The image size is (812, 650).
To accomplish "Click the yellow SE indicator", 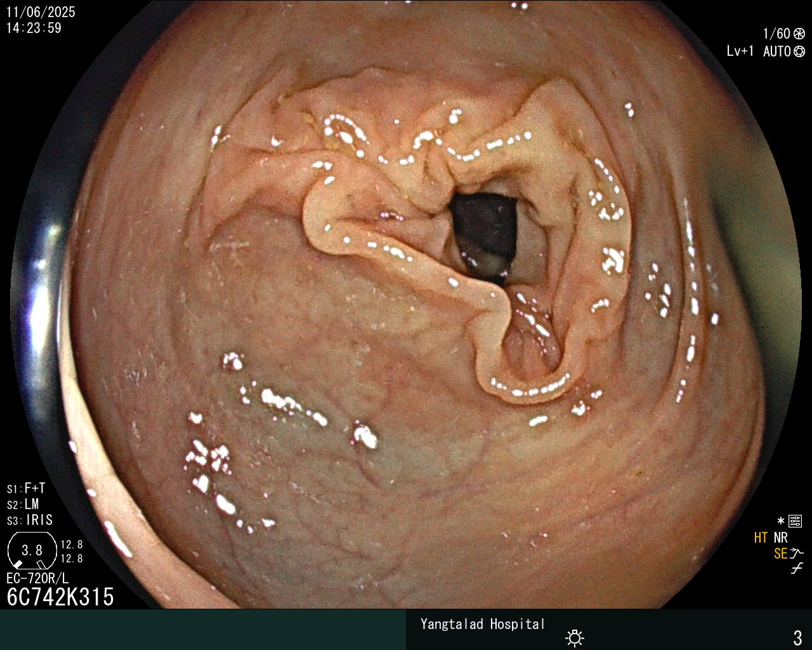I will tap(780, 554).
